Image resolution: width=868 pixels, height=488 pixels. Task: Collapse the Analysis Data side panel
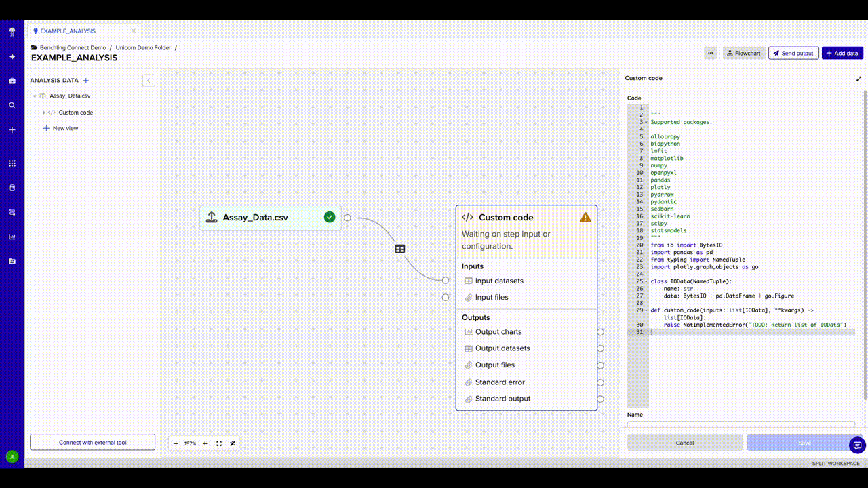[149, 81]
